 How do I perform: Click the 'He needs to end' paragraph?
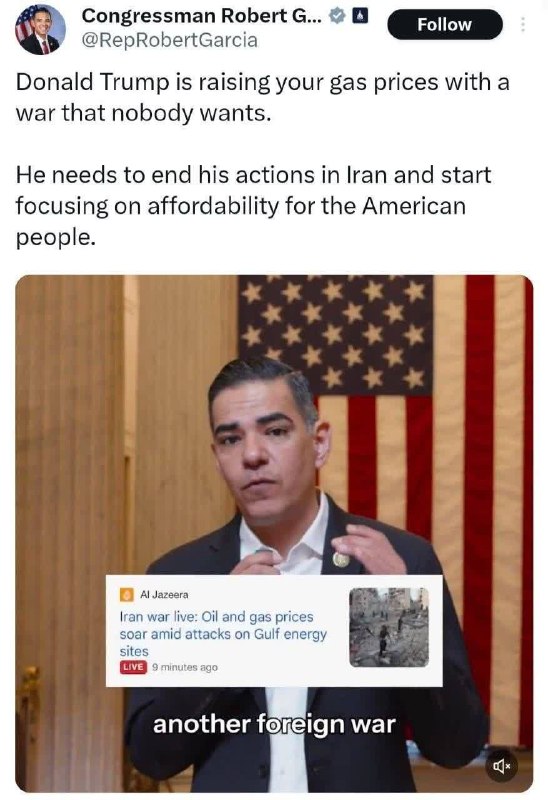(254, 206)
